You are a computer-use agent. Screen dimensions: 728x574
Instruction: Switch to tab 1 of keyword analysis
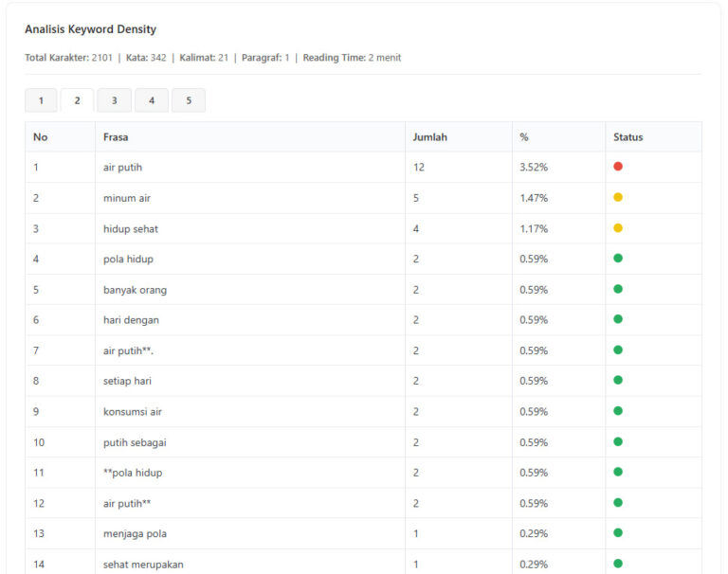pos(41,100)
